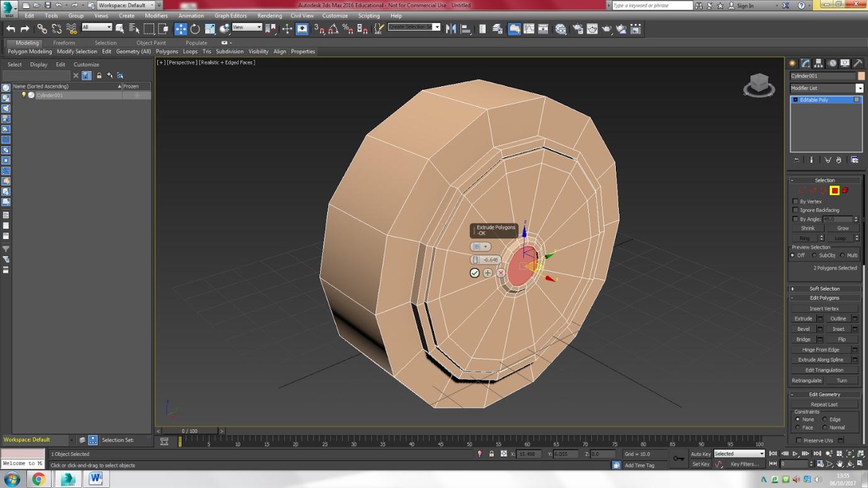Activate the Bind to Space Warp tool

(x=72, y=29)
